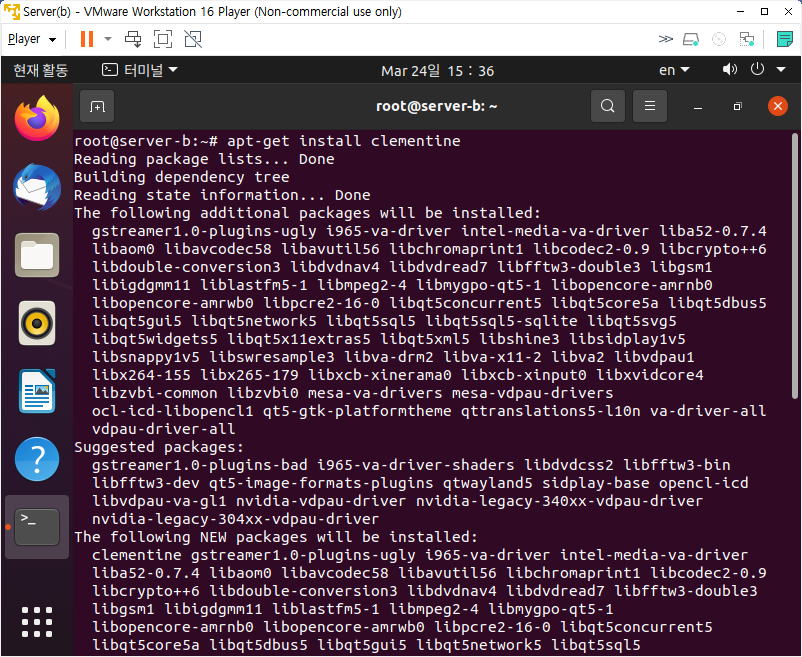802x657 pixels.
Task: Click 'The following NEW packages will be installed:' line
Action: pos(276,537)
